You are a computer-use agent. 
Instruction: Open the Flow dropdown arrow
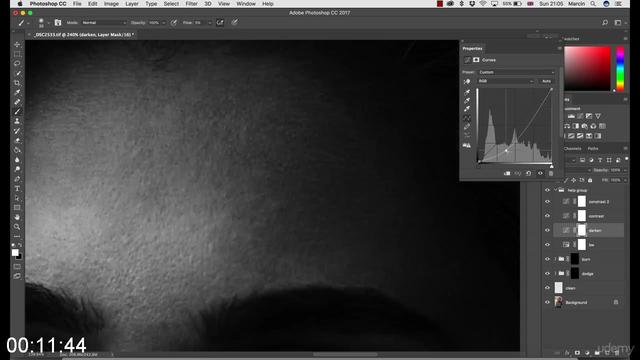(209, 23)
